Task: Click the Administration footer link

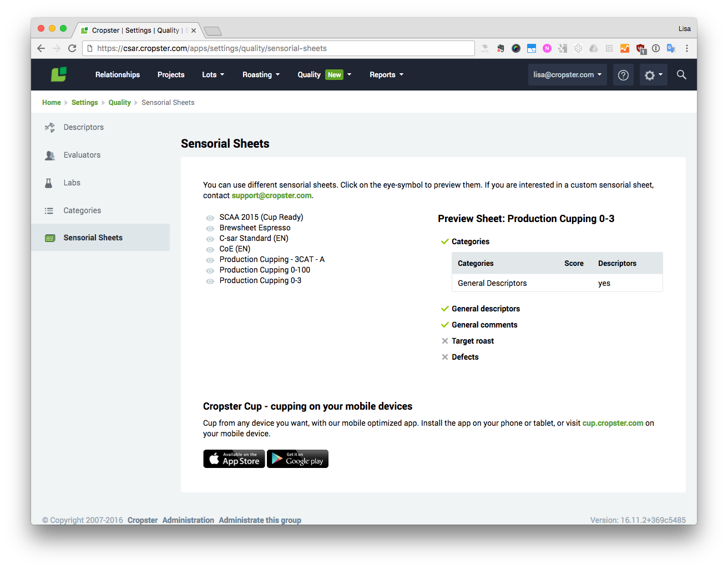Action: [188, 520]
